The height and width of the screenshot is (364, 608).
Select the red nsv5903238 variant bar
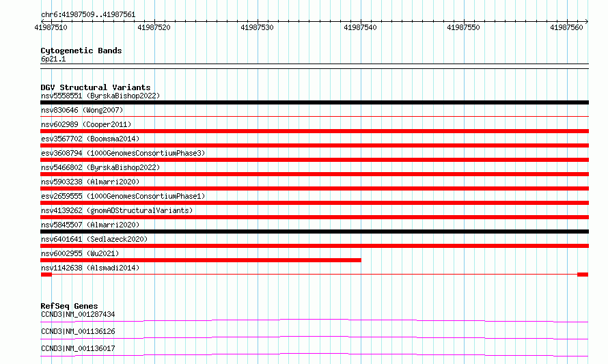(x=314, y=188)
